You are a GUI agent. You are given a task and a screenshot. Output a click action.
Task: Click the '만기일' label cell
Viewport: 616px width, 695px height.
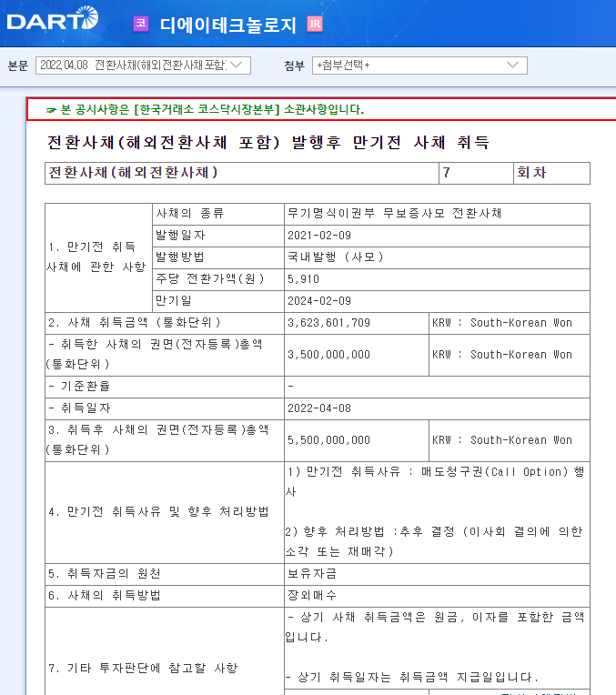(x=218, y=301)
